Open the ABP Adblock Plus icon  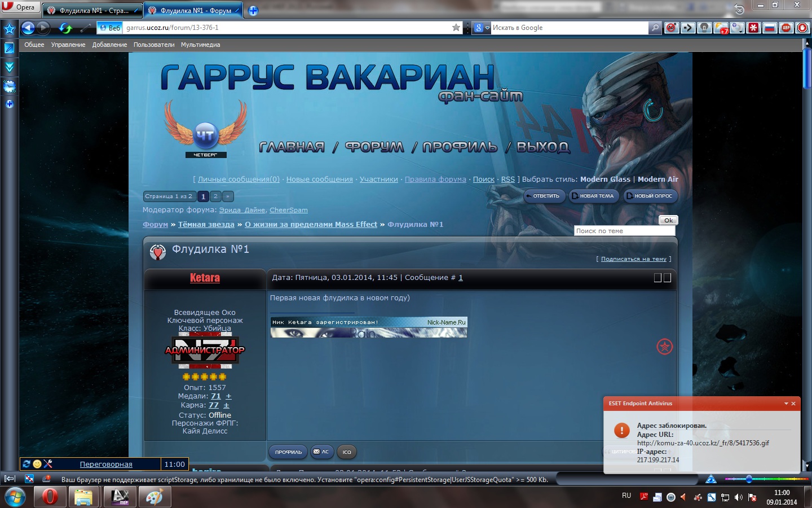[x=786, y=28]
